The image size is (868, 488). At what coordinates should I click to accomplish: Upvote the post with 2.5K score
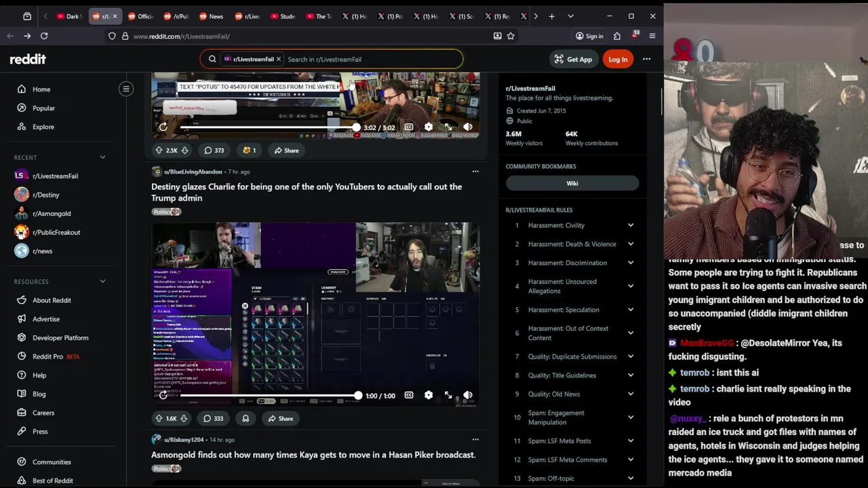click(x=159, y=150)
